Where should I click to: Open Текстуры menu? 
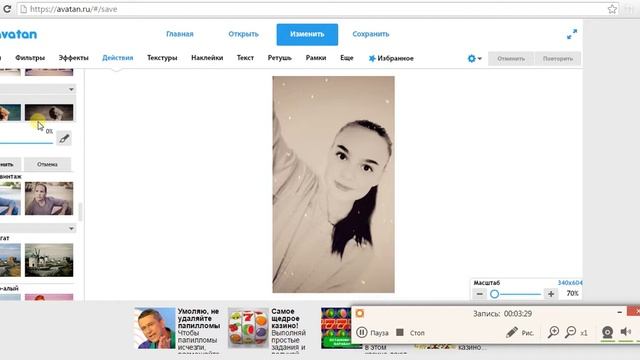point(162,58)
